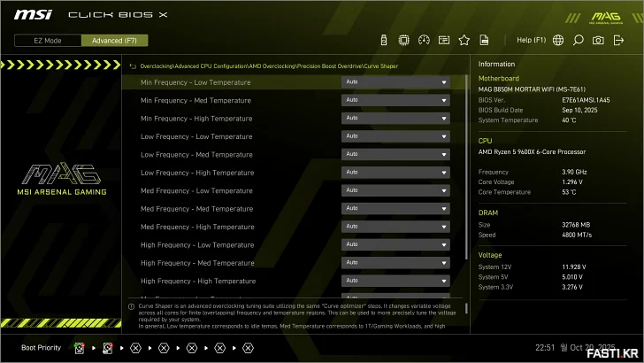The image size is (644, 363).
Task: Open language selection globe icon
Action: [x=558, y=41]
